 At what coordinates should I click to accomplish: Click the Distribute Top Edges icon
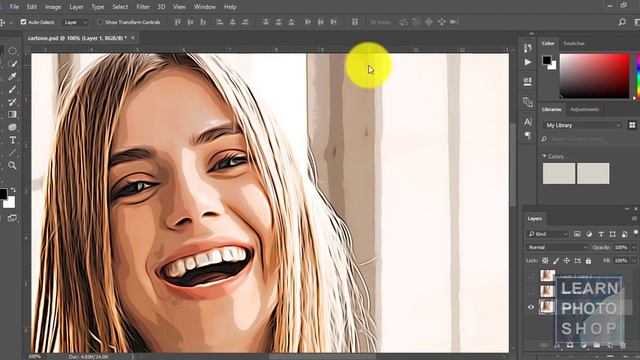(x=266, y=22)
